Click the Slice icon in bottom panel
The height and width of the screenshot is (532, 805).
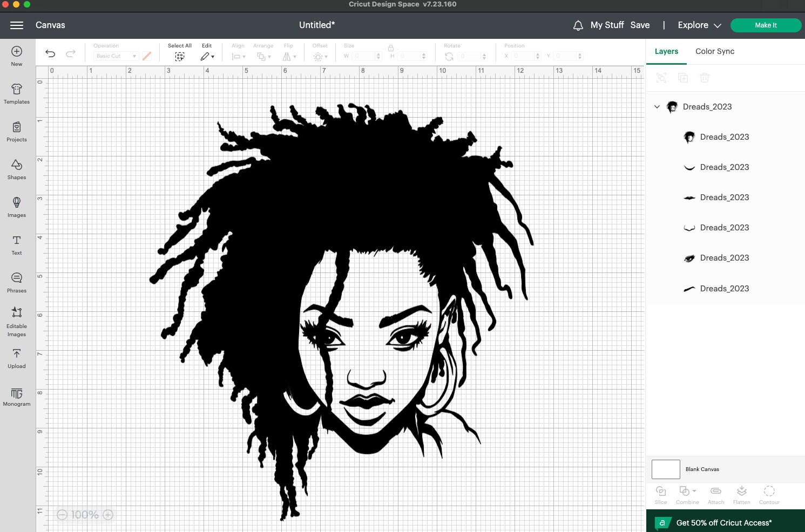click(660, 494)
